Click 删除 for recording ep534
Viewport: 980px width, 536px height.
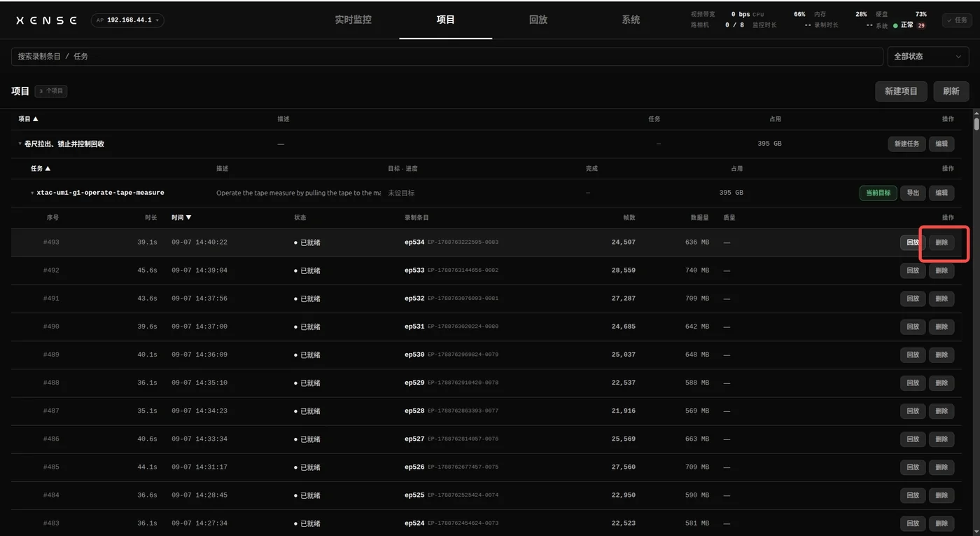click(x=941, y=242)
